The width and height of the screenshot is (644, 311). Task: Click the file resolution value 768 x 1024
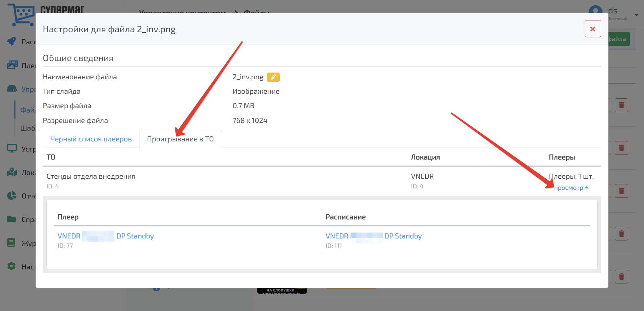point(250,121)
